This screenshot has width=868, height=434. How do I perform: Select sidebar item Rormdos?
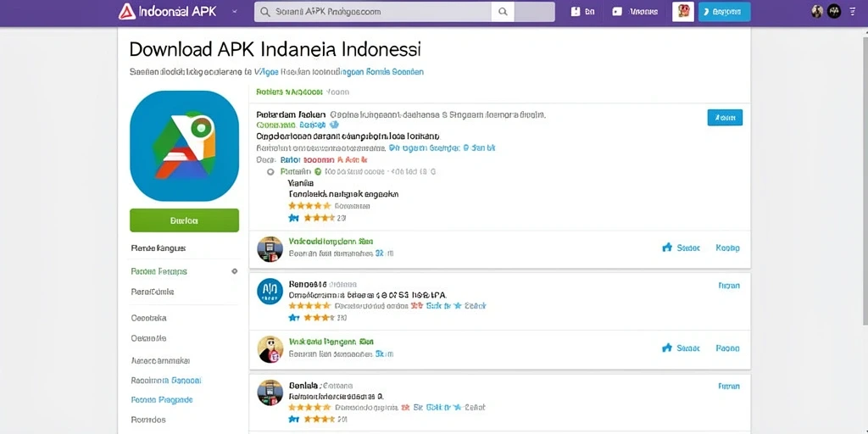[x=148, y=419]
